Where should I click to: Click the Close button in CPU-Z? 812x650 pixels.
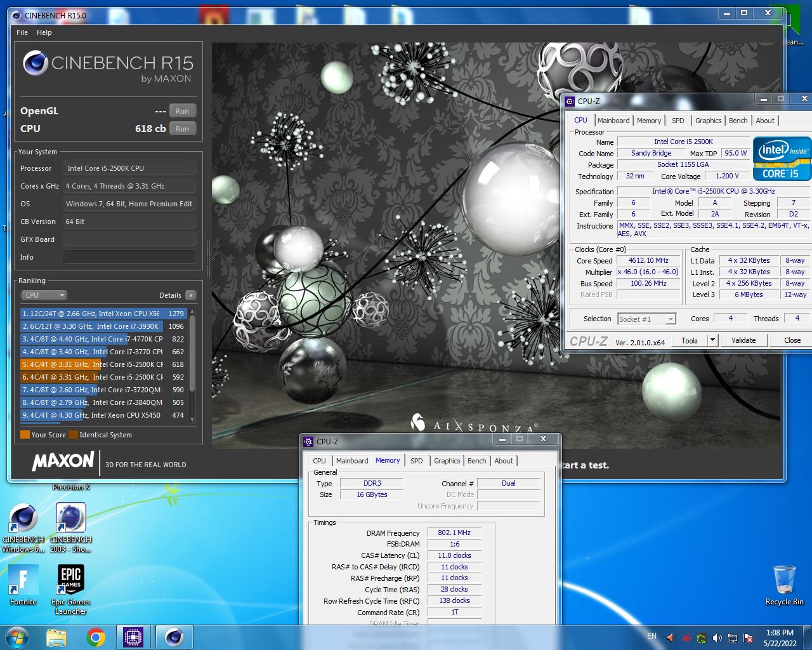point(792,340)
